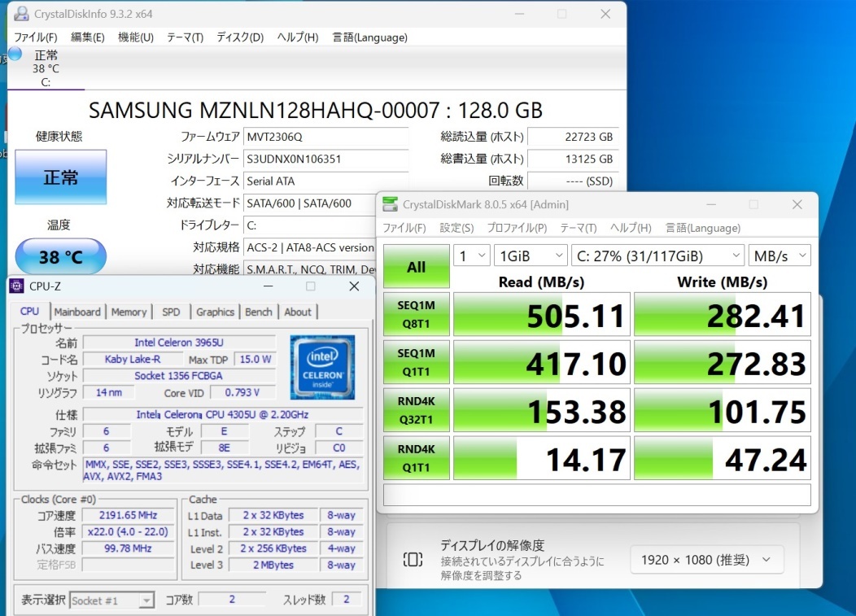The height and width of the screenshot is (616, 856).
Task: Open 機能(U) menu in CrystalDiskInfo
Action: [136, 37]
